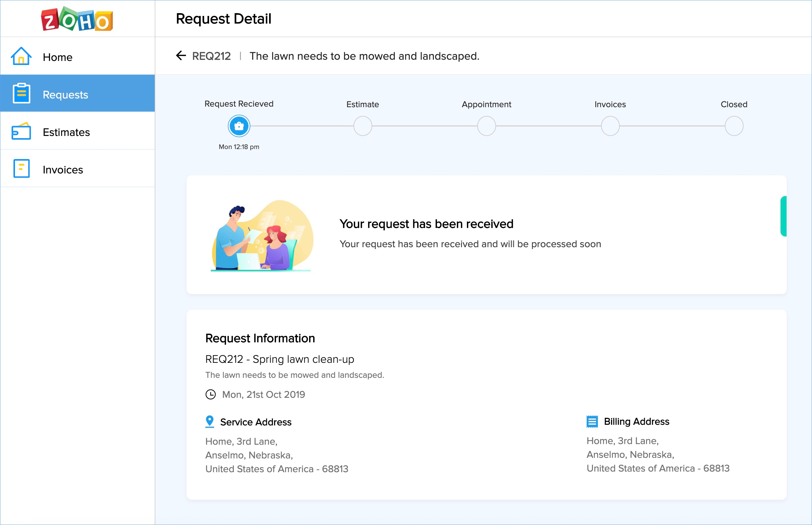Click the Estimate stage circle
The height and width of the screenshot is (525, 812).
(x=363, y=126)
